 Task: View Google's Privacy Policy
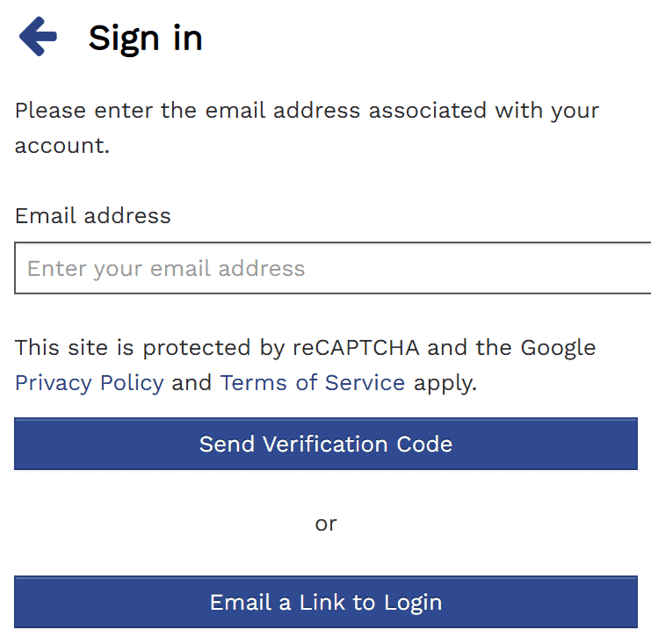pyautogui.click(x=90, y=383)
